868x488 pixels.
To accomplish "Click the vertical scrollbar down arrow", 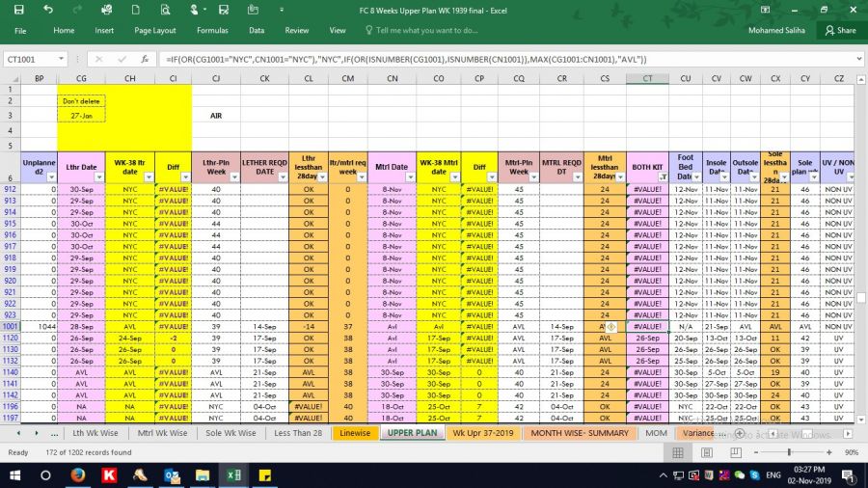I will tap(861, 420).
